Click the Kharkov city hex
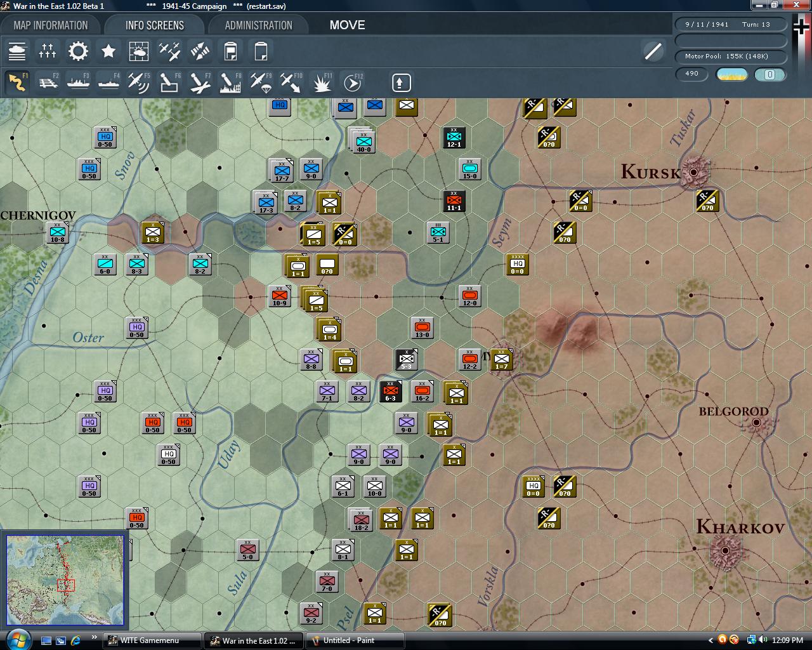 (x=725, y=550)
